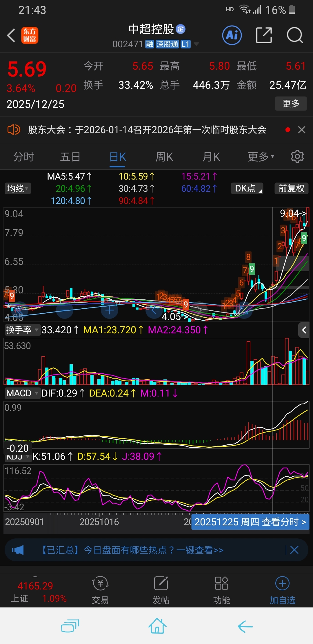The height and width of the screenshot is (644, 313).
Task: Tap the 4.05 low marker on chart
Action: [x=175, y=316]
